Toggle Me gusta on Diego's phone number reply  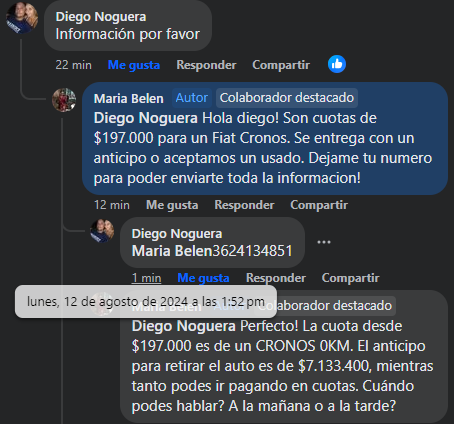(x=203, y=278)
